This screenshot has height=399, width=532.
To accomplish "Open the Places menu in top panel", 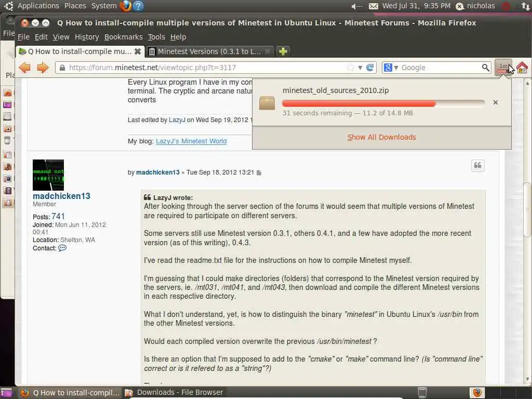I will (75, 6).
